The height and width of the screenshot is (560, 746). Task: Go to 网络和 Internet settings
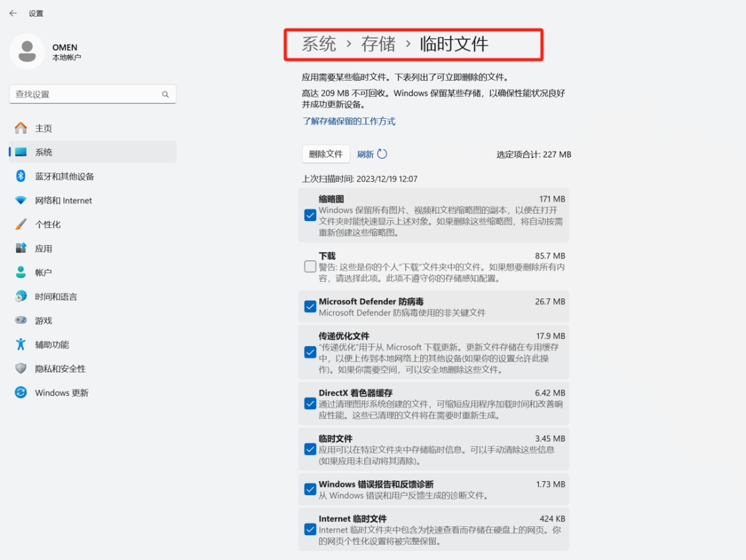93,200
